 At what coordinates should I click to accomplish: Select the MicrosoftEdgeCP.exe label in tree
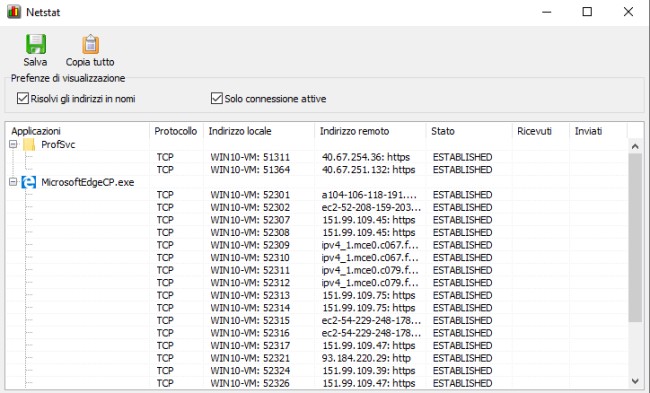pyautogui.click(x=87, y=182)
